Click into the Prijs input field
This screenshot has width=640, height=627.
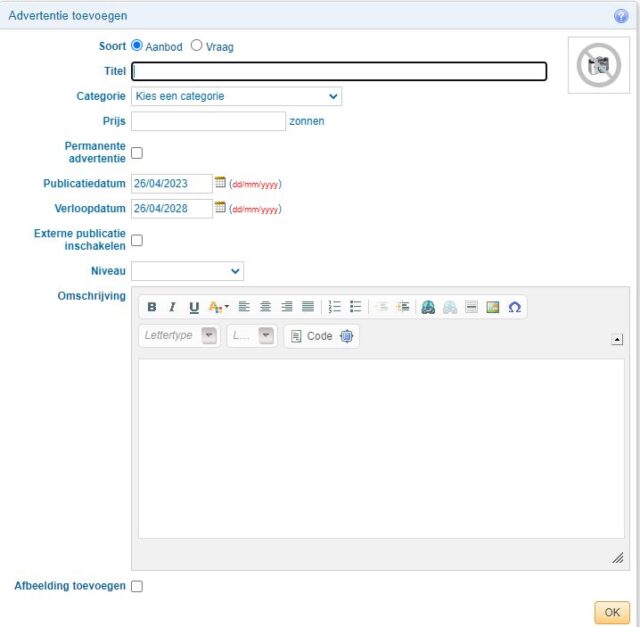point(208,121)
